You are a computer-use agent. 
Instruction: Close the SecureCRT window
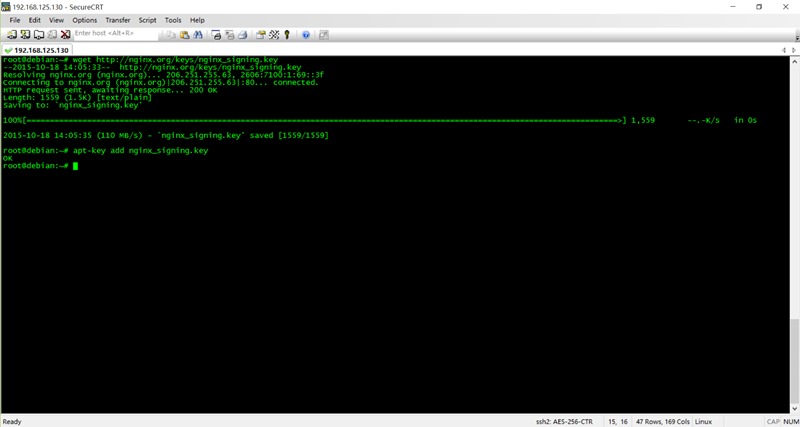click(x=786, y=7)
